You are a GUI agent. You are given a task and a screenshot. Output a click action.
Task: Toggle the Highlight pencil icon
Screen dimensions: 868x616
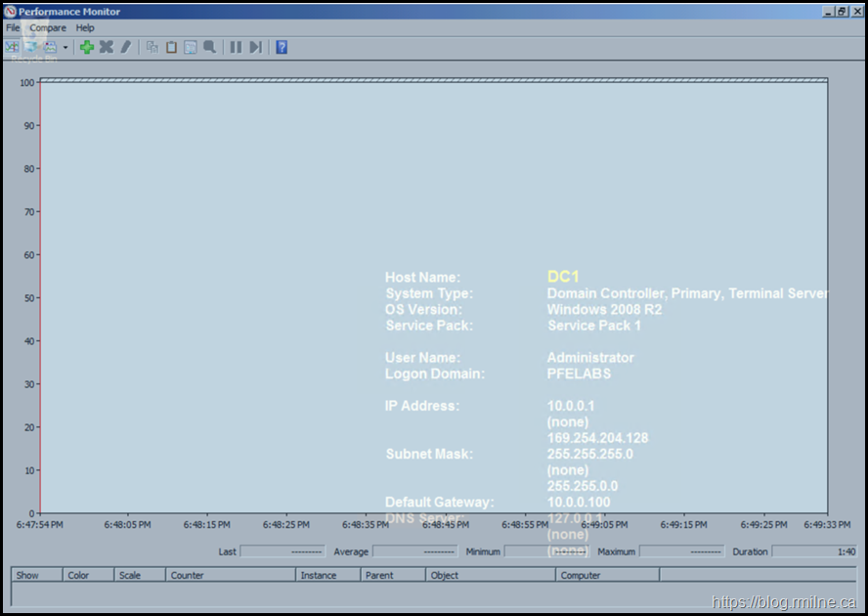tap(126, 47)
